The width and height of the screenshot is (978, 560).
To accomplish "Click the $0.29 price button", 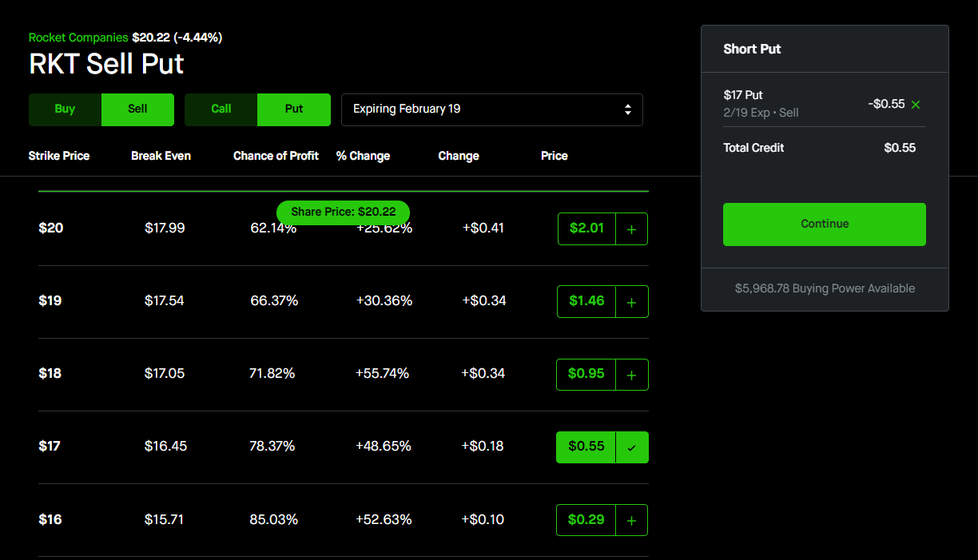I will click(x=586, y=519).
